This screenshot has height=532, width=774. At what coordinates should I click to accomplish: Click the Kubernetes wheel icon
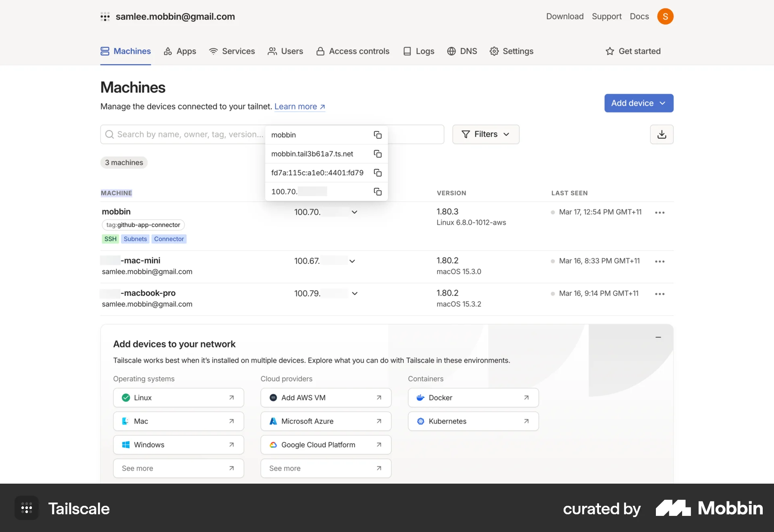point(420,421)
